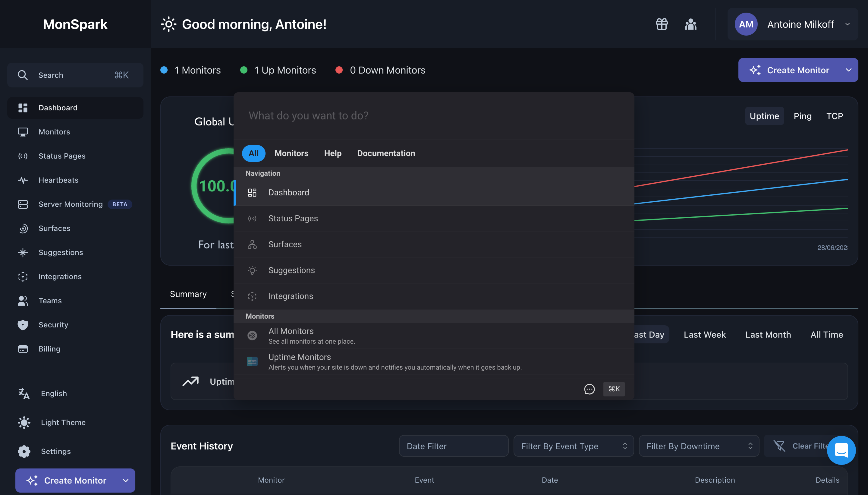Click the sidebar Search box
The image size is (868, 495).
(75, 75)
